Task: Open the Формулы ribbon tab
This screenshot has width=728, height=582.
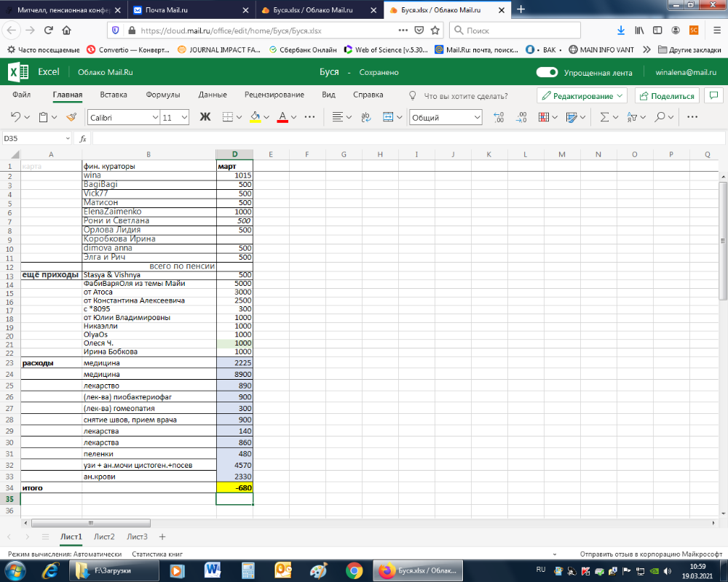Action: 162,95
